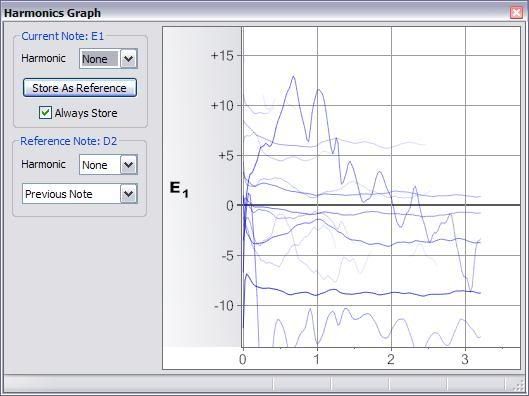Click the Always Store label text
The width and height of the screenshot is (529, 396).
(x=86, y=113)
